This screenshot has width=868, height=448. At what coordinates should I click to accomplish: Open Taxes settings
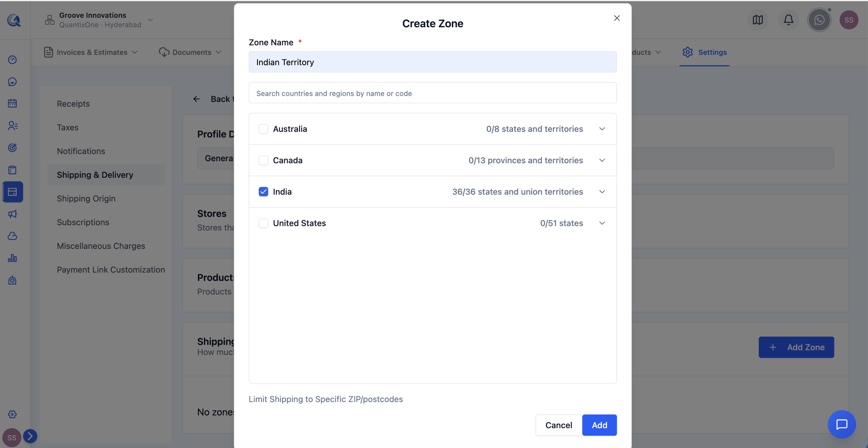67,127
